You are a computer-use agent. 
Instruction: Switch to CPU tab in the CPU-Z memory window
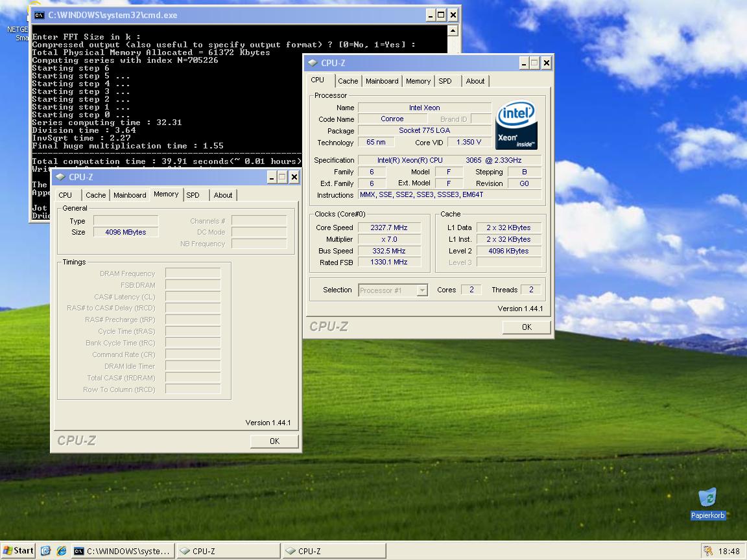point(65,195)
